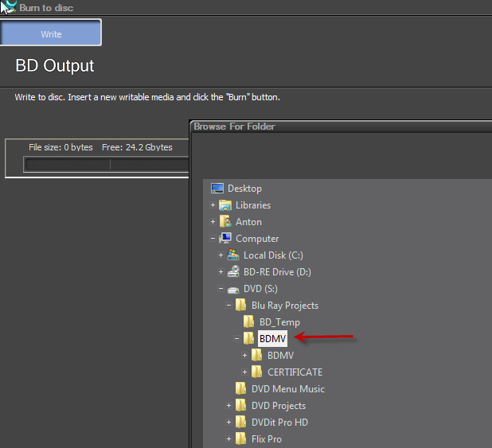Select the Computer label
Screen dimensions: 492x448
(257, 239)
